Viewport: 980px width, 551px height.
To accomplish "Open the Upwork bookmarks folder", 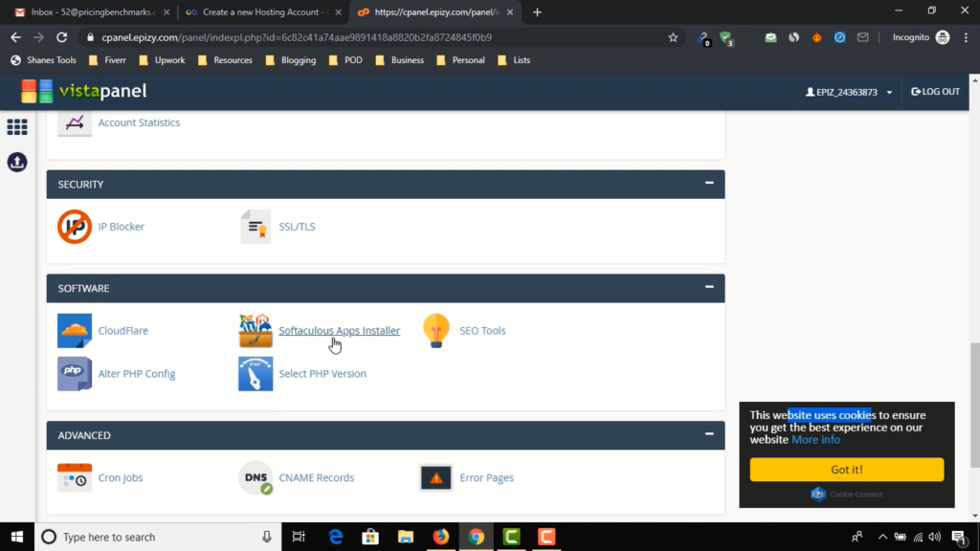I will (x=162, y=60).
